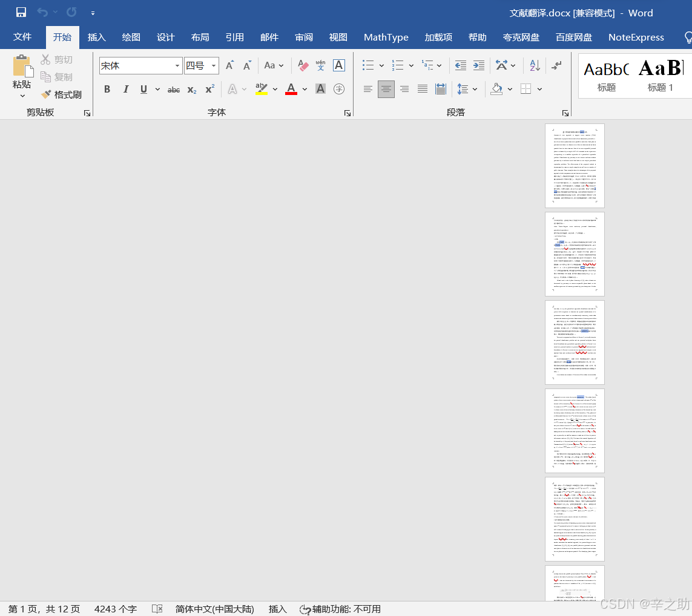Align text left
Screen dimensions: 692x616
point(367,90)
